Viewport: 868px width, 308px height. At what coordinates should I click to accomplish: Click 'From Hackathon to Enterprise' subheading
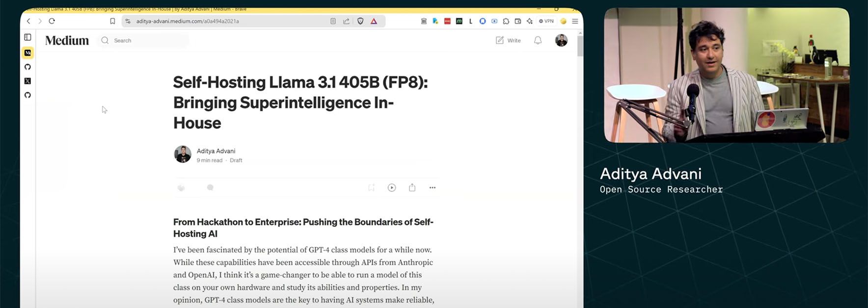pos(303,228)
